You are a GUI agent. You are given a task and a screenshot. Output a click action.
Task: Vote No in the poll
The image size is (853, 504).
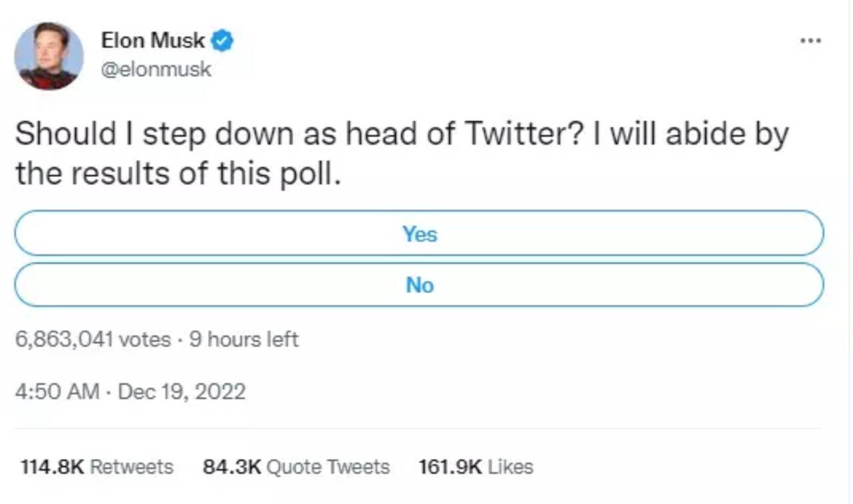point(419,285)
